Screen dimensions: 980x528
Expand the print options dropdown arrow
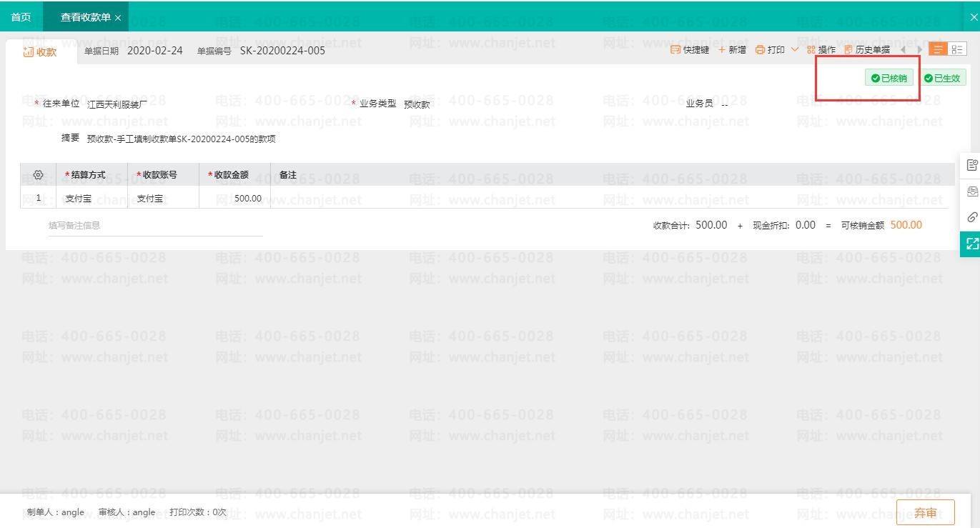pos(794,49)
